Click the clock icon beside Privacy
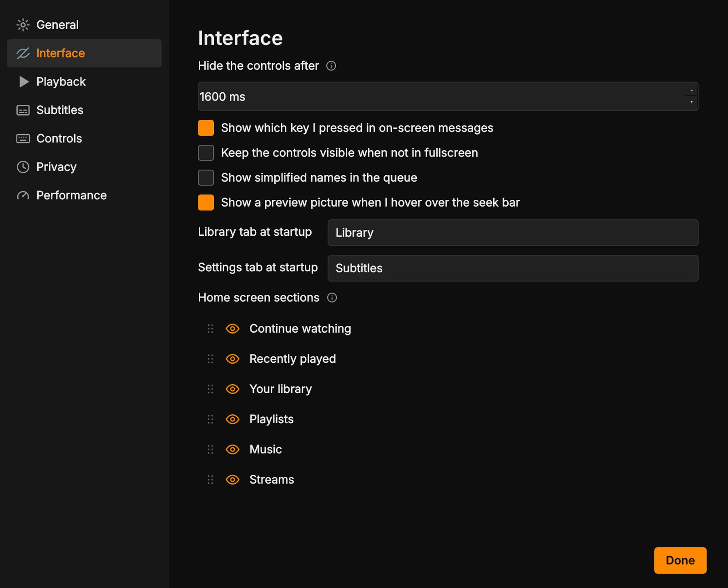728x588 pixels. 23,167
